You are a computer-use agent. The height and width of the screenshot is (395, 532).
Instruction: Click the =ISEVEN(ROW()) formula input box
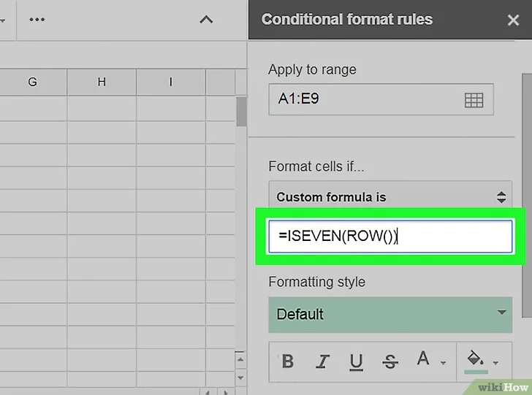point(390,237)
